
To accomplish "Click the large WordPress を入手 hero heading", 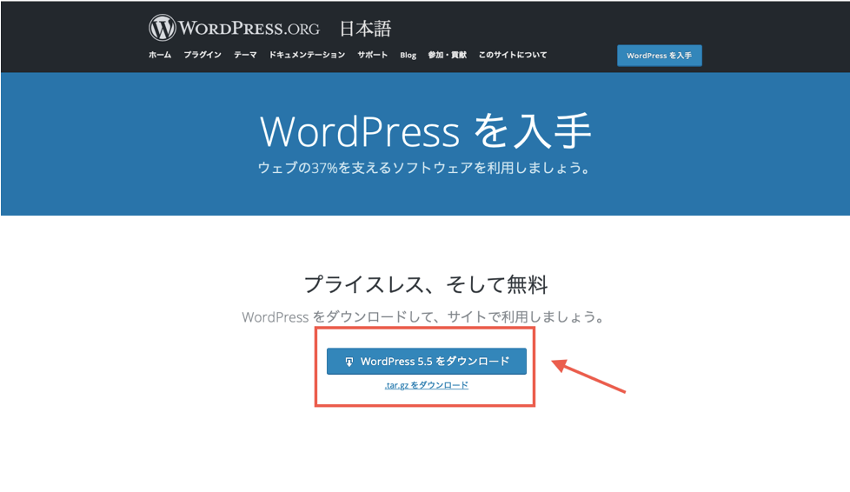I will pyautogui.click(x=425, y=130).
